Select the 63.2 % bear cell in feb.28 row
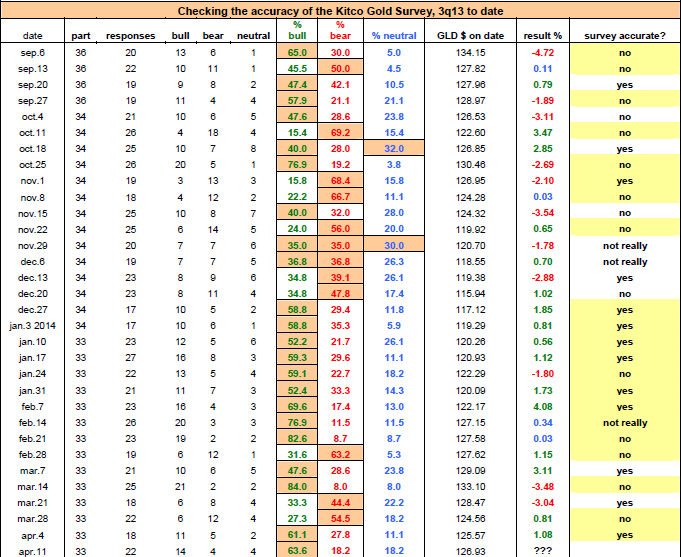This screenshot has height=557, width=681. pos(340,455)
